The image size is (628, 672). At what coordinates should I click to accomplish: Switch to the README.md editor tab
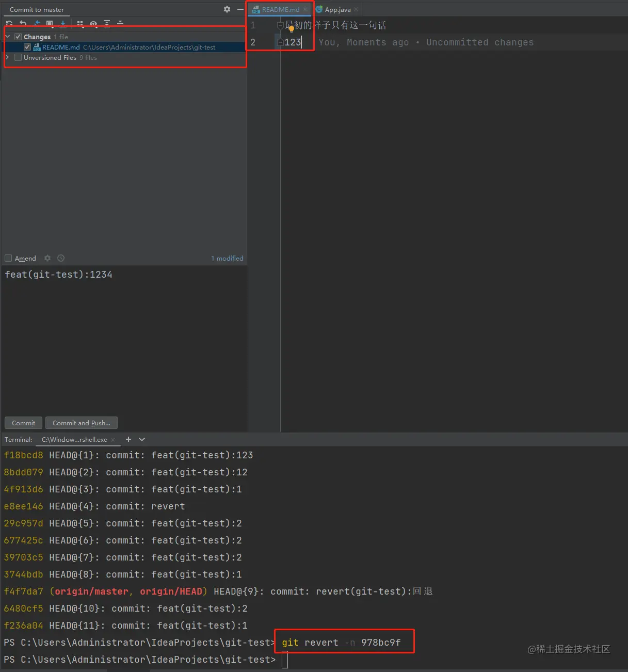click(279, 9)
